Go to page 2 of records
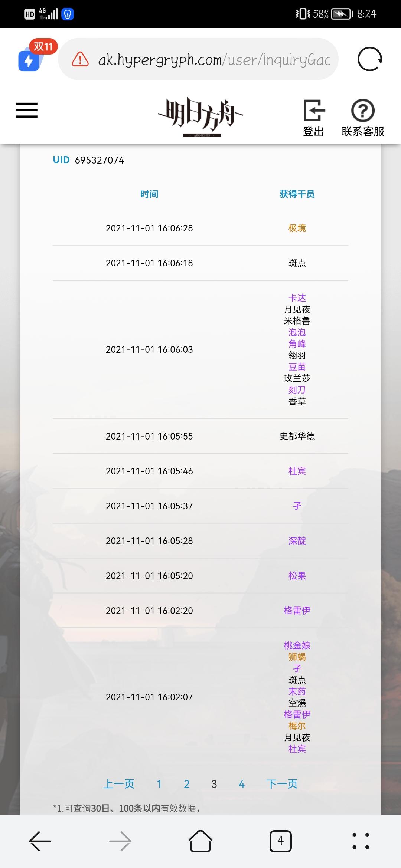Screen dimensions: 401x868 point(187,784)
